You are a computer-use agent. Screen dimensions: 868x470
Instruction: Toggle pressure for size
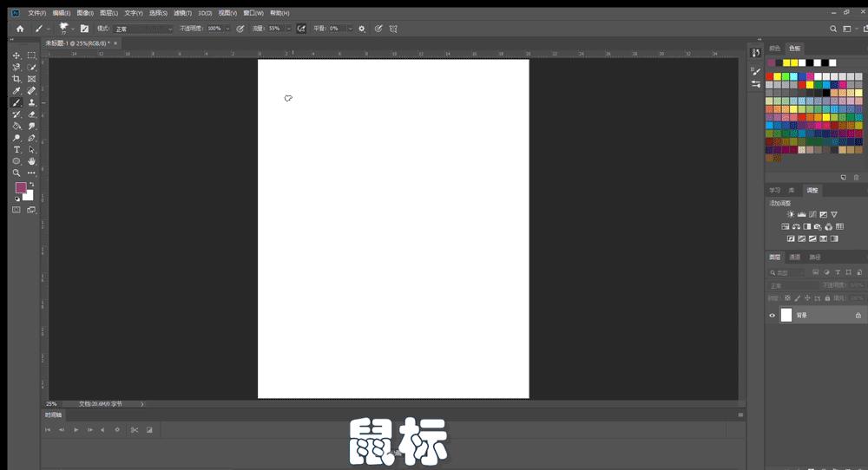pos(378,29)
